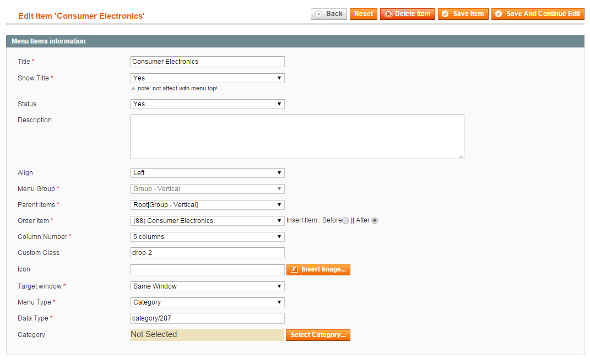The height and width of the screenshot is (364, 590).
Task: Open the Select Category chooser
Action: (x=318, y=335)
